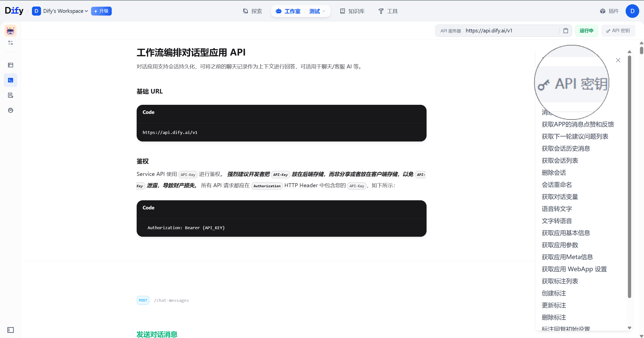Expand the 测试 app switcher dropdown
644x338 pixels.
[x=317, y=11]
